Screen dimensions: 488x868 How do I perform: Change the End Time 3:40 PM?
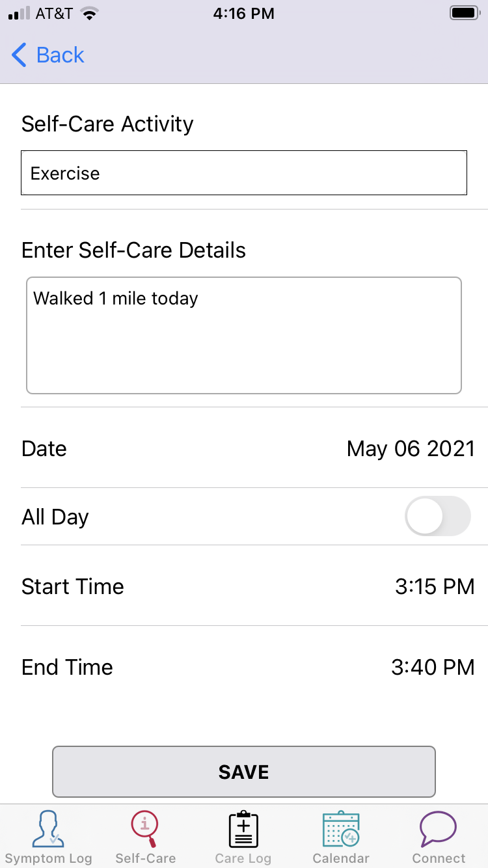tap(433, 667)
